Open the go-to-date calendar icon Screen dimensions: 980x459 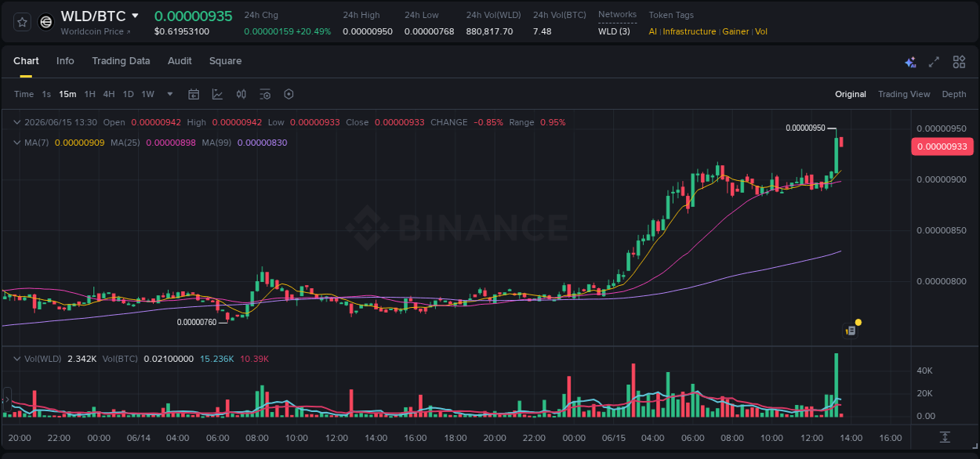pos(194,94)
